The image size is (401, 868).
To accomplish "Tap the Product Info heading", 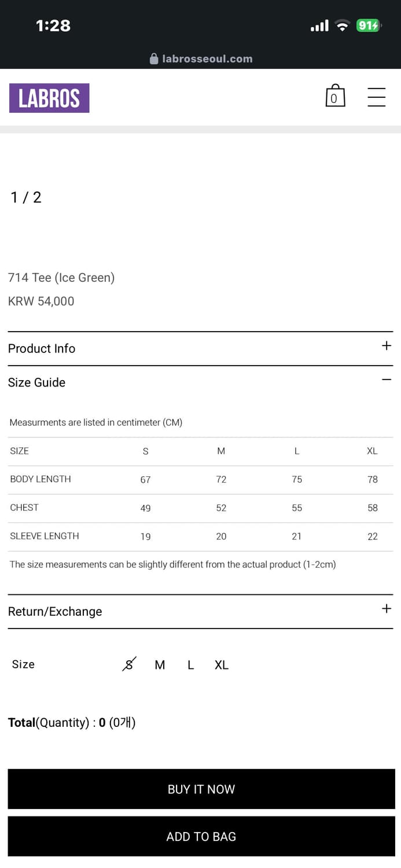I will (42, 348).
